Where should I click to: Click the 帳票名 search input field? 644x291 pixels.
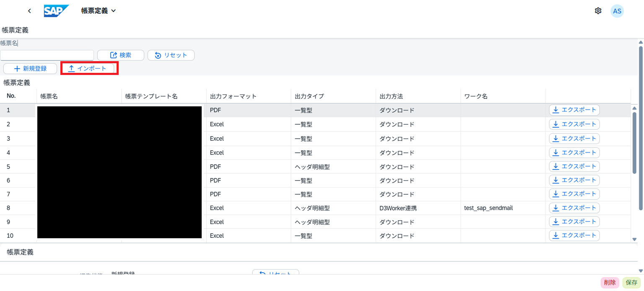(47, 55)
